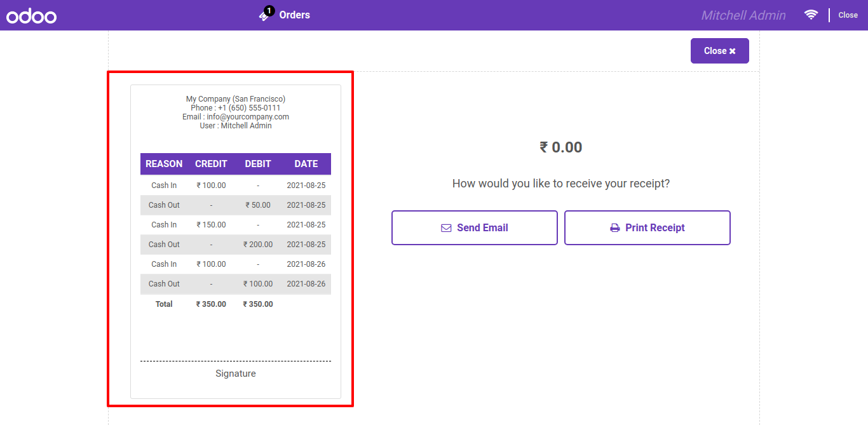
Task: Click the ₹ 0.00 amount heading
Action: (561, 147)
